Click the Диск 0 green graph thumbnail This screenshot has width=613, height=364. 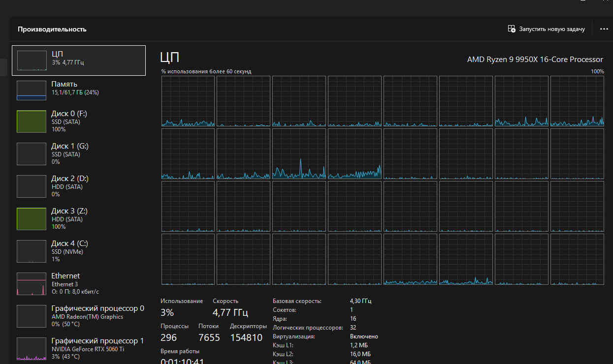(x=32, y=121)
